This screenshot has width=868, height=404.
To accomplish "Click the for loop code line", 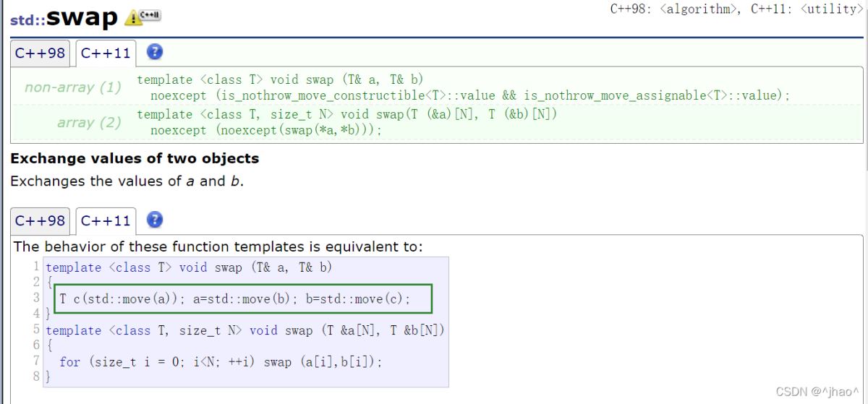I will [220, 361].
